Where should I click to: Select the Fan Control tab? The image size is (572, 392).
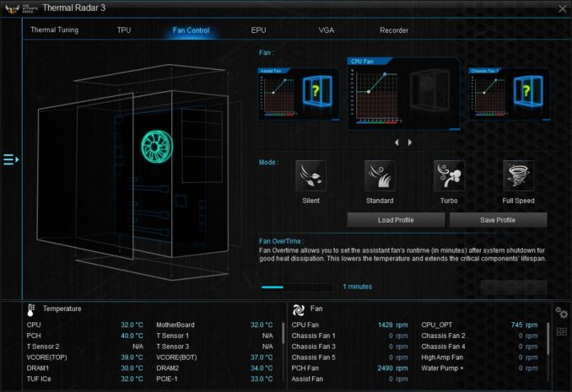192,30
